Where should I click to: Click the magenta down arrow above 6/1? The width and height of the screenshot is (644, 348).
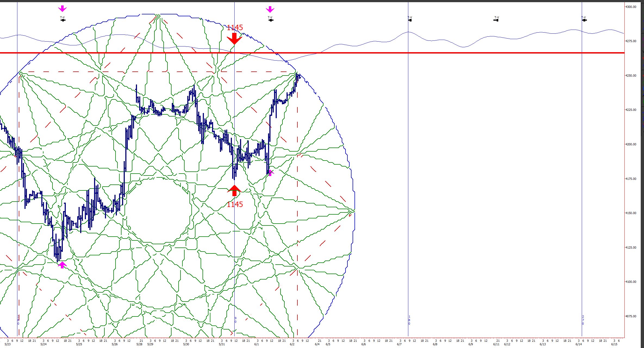[270, 10]
